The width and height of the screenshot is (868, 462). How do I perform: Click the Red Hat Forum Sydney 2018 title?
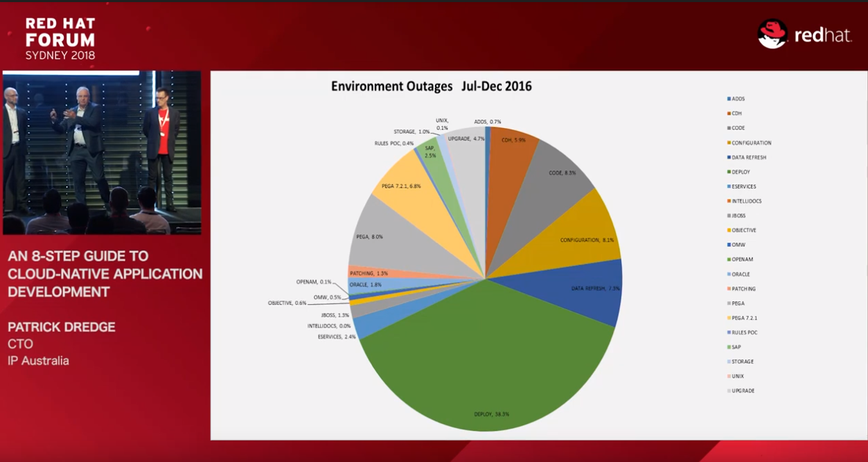(60, 39)
